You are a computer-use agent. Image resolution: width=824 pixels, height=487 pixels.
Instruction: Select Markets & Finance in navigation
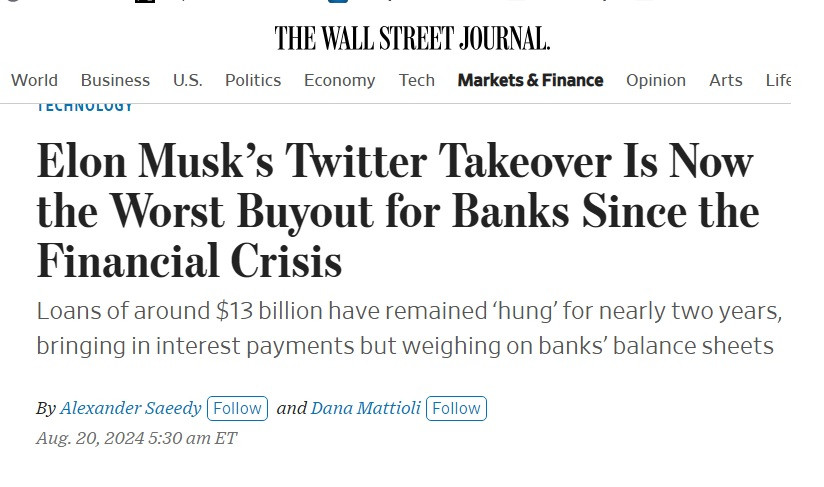point(530,80)
